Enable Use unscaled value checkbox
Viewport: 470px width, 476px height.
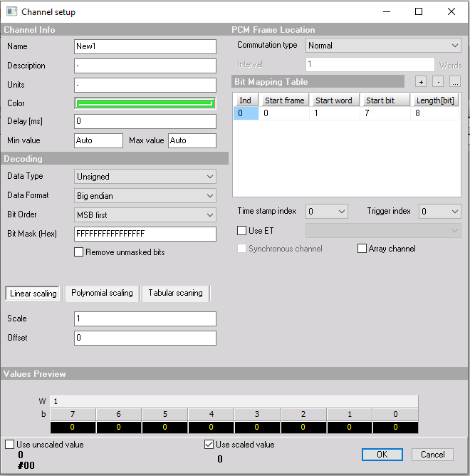click(10, 445)
